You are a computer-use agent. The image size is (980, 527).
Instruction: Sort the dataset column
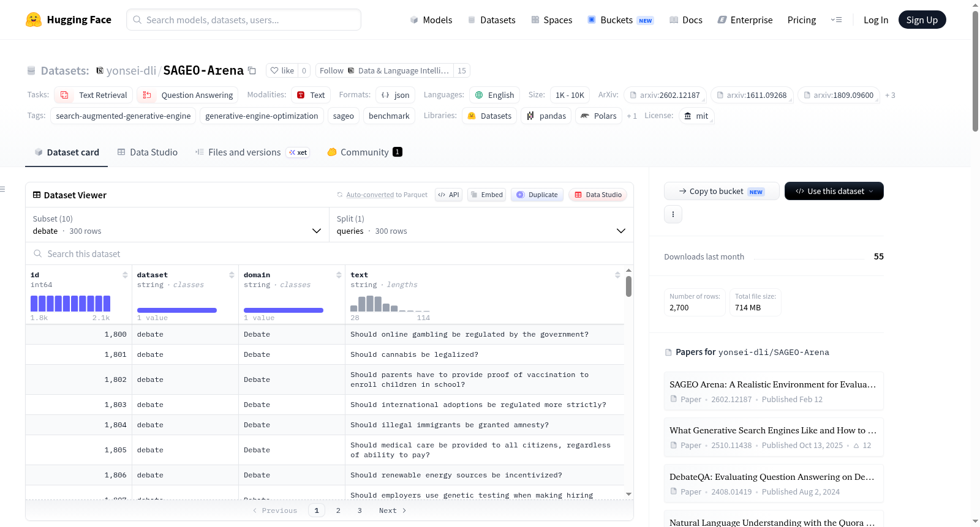pyautogui.click(x=232, y=275)
